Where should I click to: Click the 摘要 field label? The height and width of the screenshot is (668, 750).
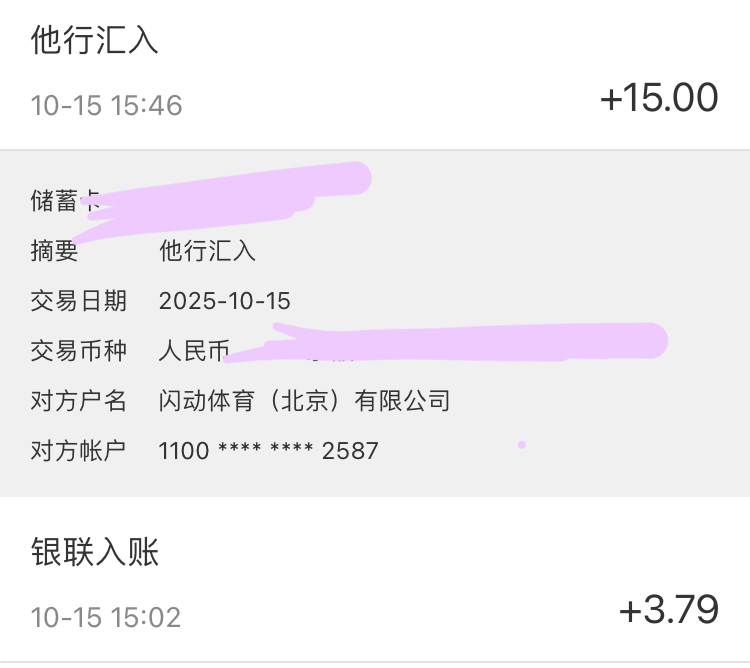coord(54,251)
